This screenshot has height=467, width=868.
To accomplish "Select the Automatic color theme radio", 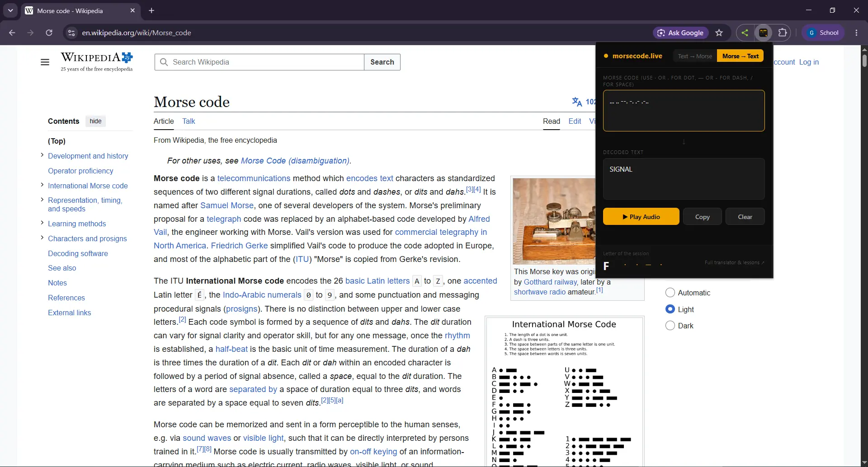I will pyautogui.click(x=670, y=293).
